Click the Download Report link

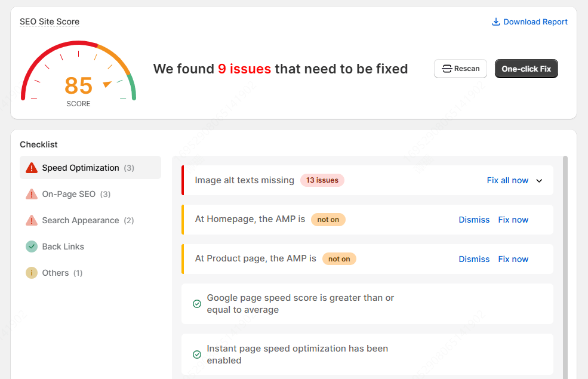point(529,21)
